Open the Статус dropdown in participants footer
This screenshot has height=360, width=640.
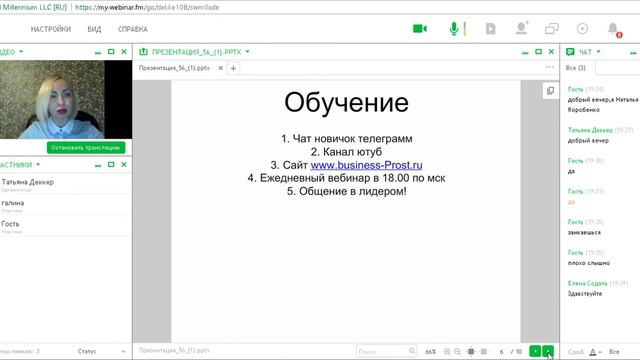click(101, 351)
